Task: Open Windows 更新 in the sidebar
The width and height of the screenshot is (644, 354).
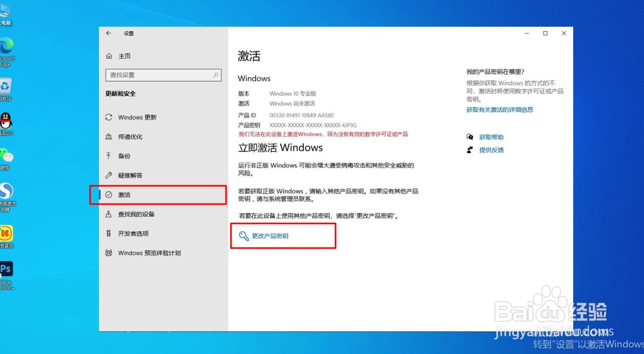Action: (137, 117)
